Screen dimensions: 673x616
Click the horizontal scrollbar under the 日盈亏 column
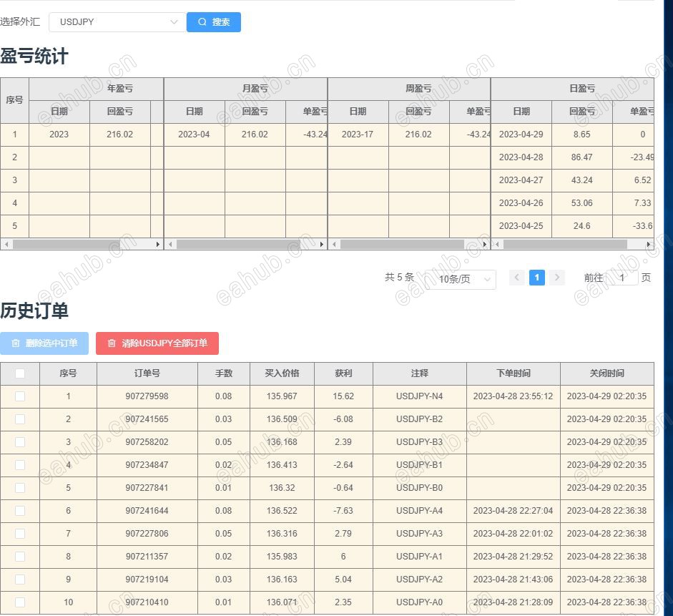(572, 244)
